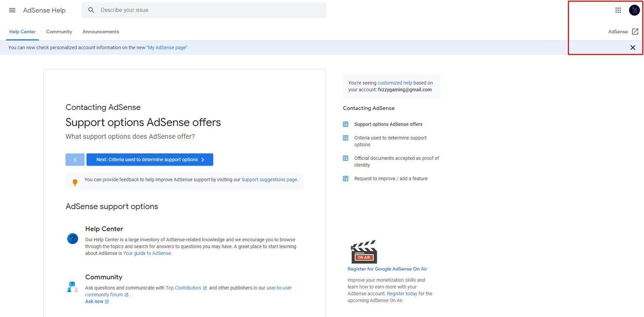Switch to the Announcements tab

pyautogui.click(x=101, y=32)
